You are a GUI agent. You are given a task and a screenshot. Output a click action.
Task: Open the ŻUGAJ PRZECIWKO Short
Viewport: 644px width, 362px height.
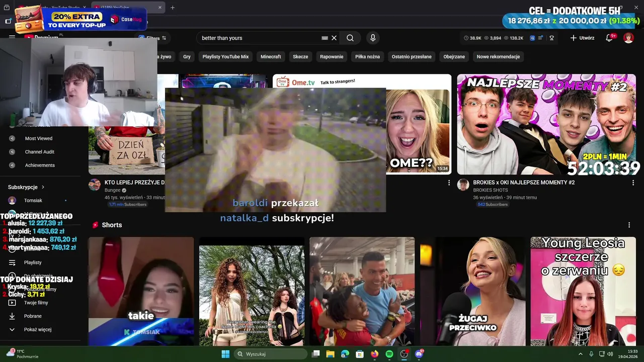(473, 292)
